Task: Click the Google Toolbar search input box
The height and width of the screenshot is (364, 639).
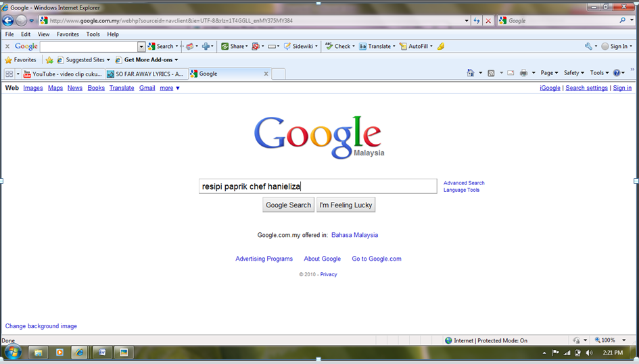Action: pos(89,47)
